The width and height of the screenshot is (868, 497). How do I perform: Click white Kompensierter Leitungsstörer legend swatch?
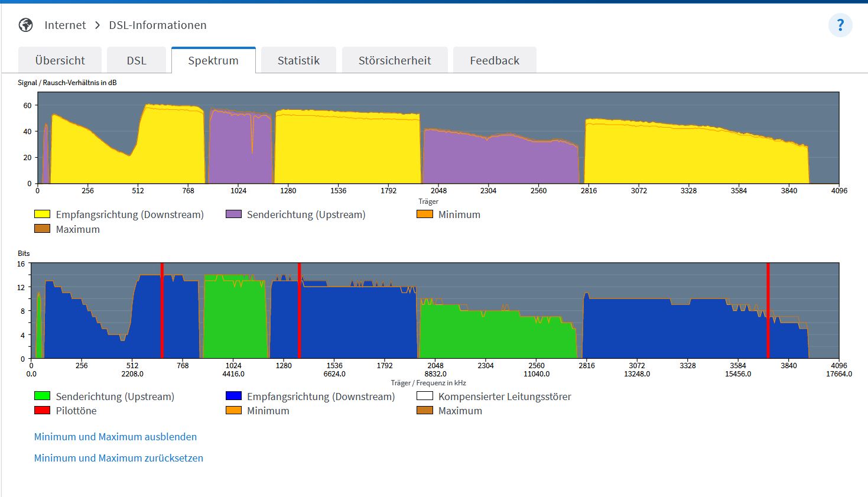(x=425, y=396)
